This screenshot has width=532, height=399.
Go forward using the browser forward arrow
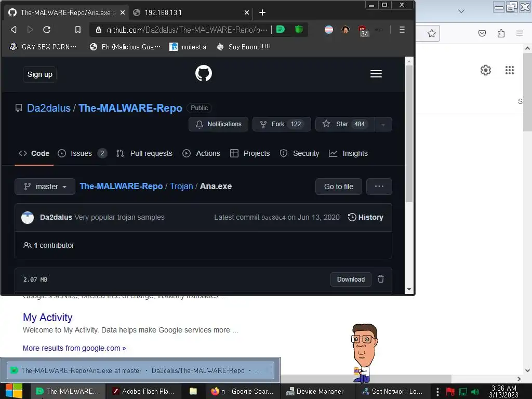pos(30,30)
